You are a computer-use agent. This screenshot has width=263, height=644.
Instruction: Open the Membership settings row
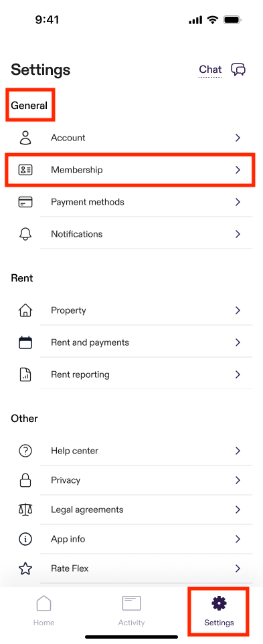(130, 170)
